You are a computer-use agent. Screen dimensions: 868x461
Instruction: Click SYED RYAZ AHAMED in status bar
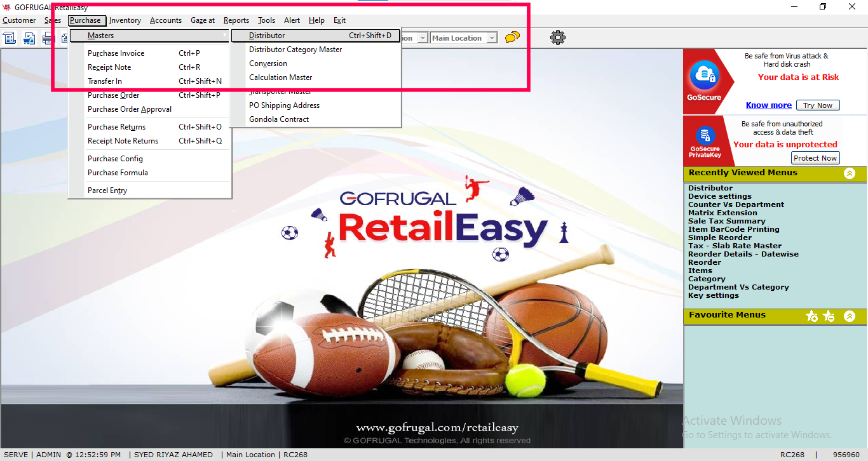pos(173,455)
